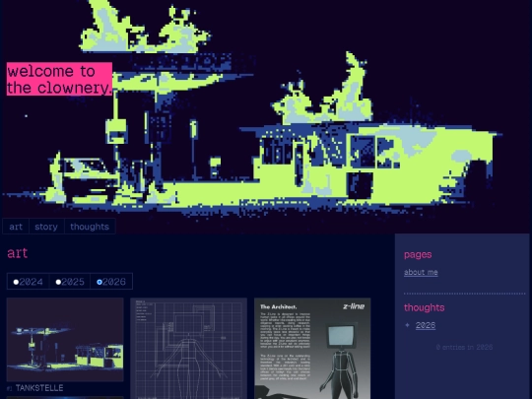532x399 pixels.
Task: Click the 'thoughts' sidebar heading
Action: [424, 307]
